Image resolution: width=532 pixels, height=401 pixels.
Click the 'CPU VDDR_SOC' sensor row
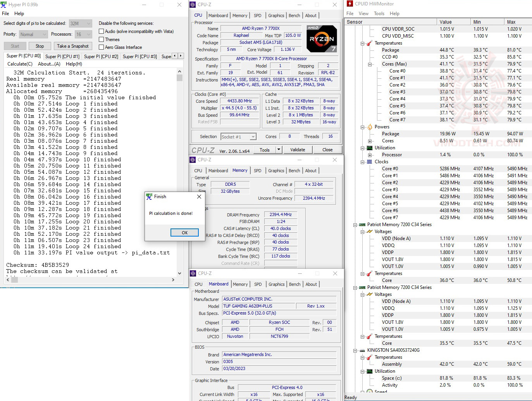point(438,29)
